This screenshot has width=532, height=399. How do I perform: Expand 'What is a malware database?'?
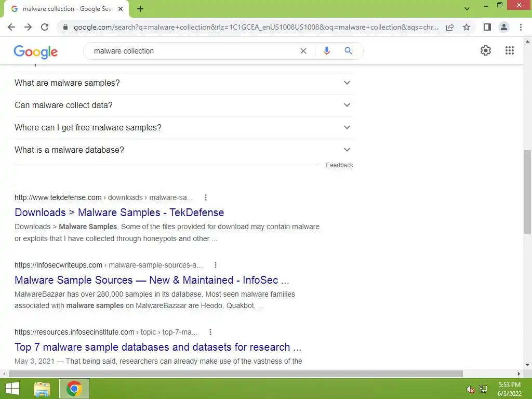[184, 150]
